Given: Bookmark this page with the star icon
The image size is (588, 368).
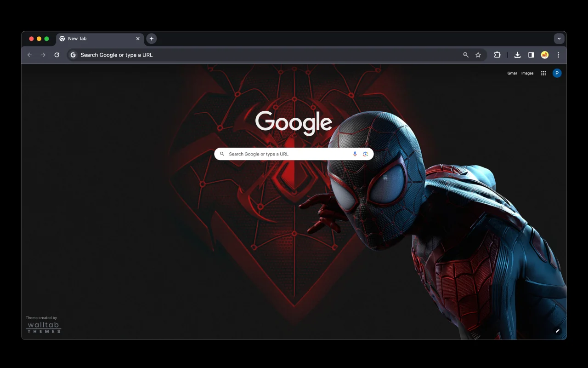Looking at the screenshot, I should click(478, 55).
